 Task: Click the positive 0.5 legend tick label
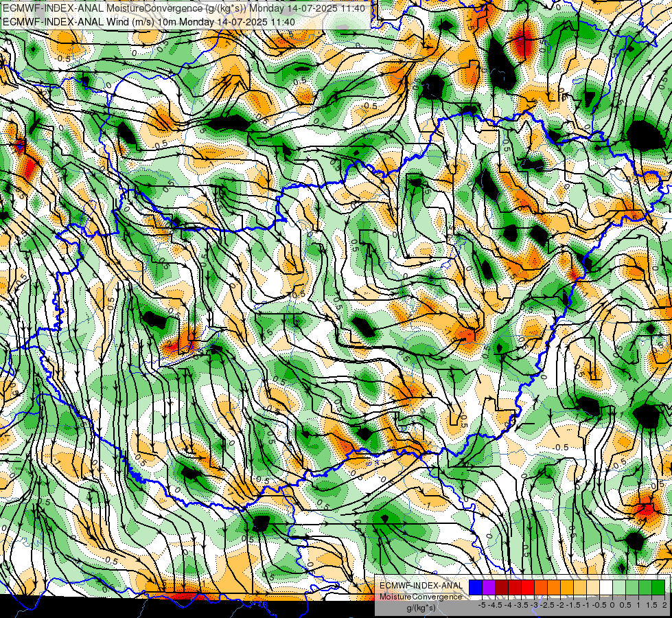625,605
